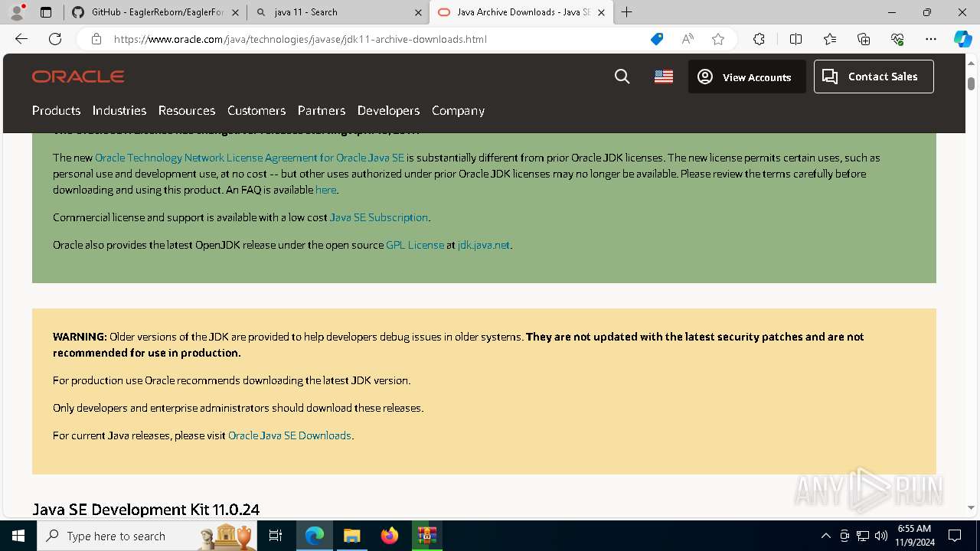Open Industries menu
The image size is (980, 551).
[x=119, y=110]
